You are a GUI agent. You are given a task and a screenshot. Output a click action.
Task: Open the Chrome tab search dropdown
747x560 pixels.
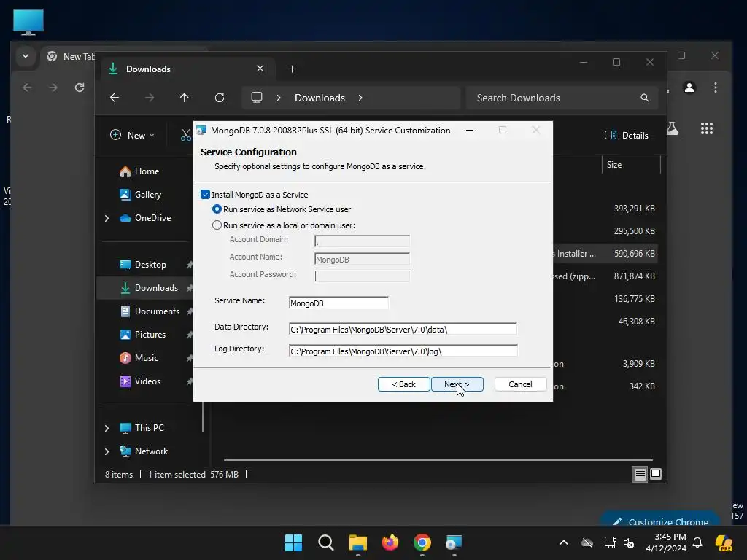26,56
